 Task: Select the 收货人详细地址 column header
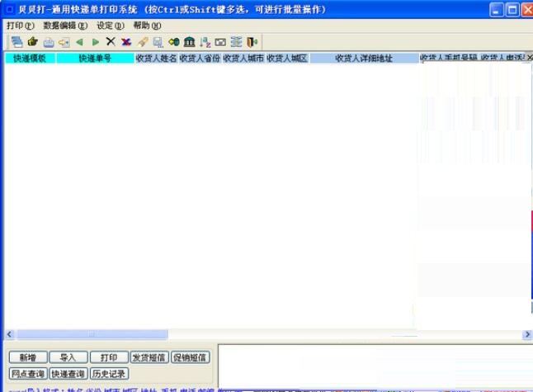click(364, 58)
